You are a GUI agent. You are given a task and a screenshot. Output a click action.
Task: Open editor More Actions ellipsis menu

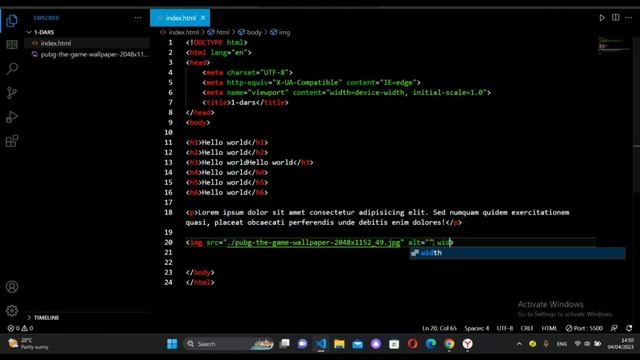(x=629, y=18)
